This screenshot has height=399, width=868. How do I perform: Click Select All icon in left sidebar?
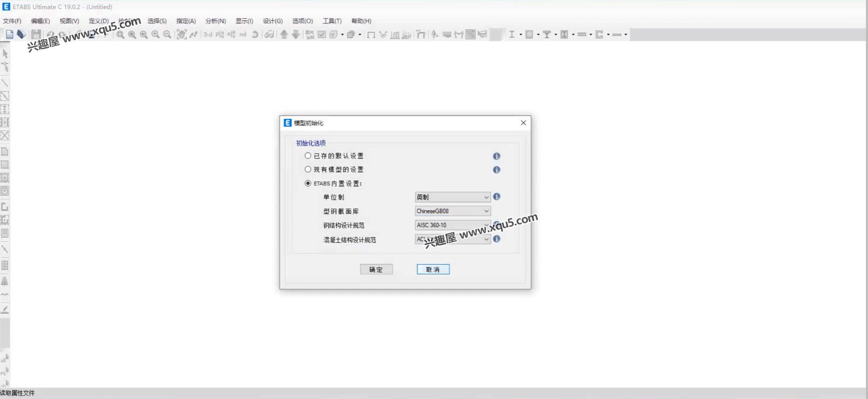5,359
